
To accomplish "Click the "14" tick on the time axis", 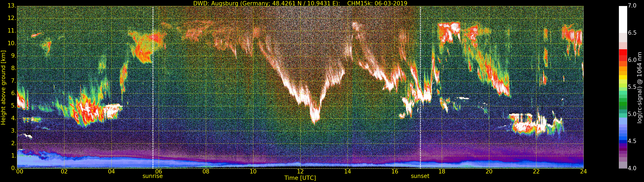I will [x=348, y=172].
